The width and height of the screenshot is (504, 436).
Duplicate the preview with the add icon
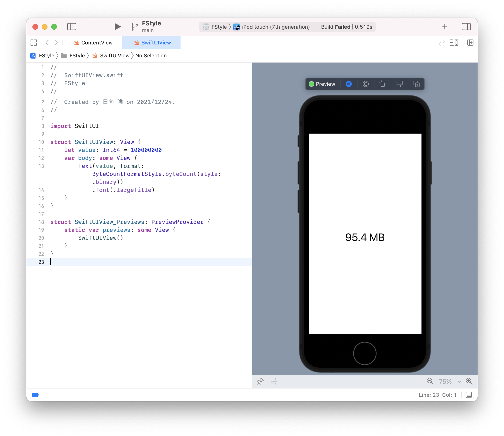tap(416, 84)
